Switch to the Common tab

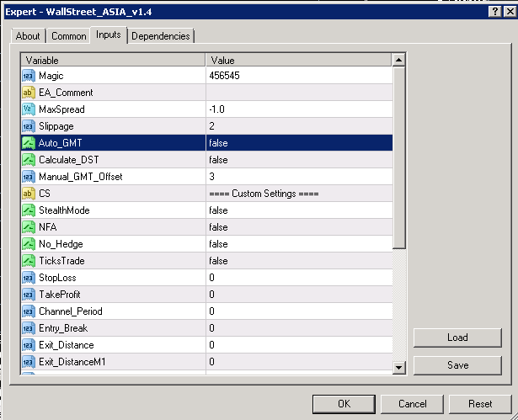[69, 36]
